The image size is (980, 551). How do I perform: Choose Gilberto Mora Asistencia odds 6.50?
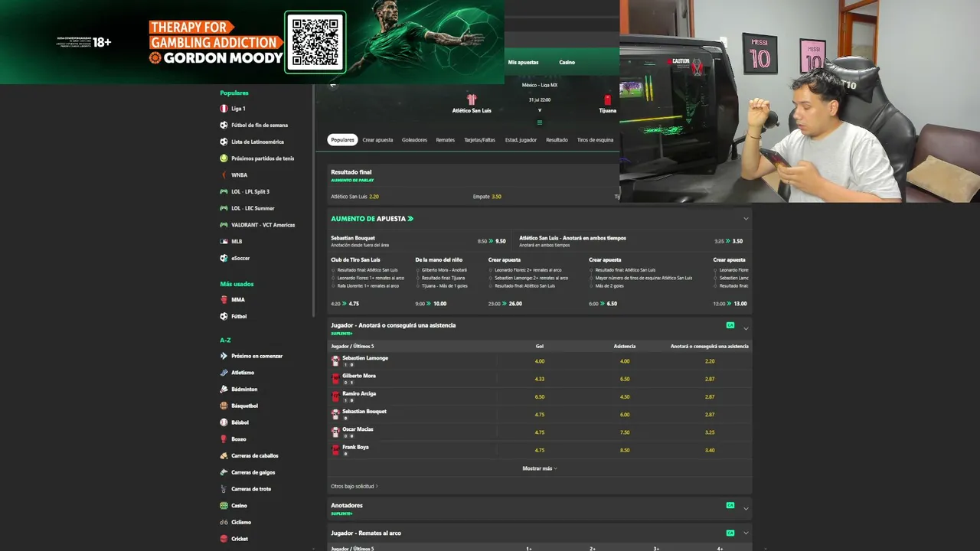[625, 379]
